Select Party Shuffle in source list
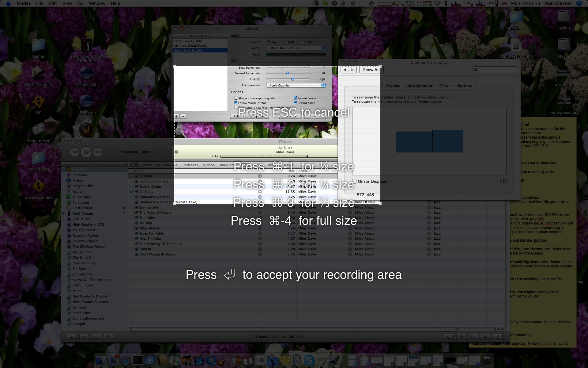The height and width of the screenshot is (368, 588). pyautogui.click(x=83, y=186)
